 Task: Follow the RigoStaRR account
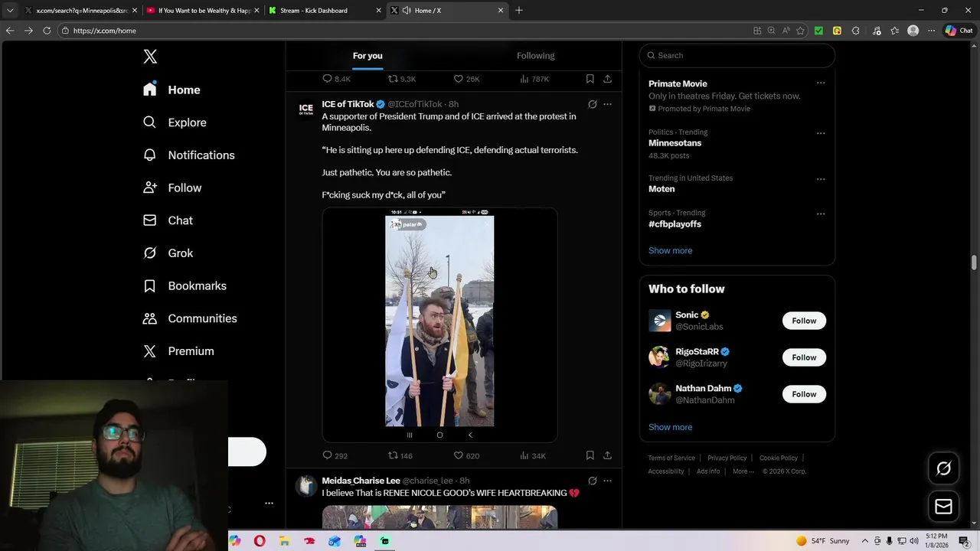[x=804, y=357]
